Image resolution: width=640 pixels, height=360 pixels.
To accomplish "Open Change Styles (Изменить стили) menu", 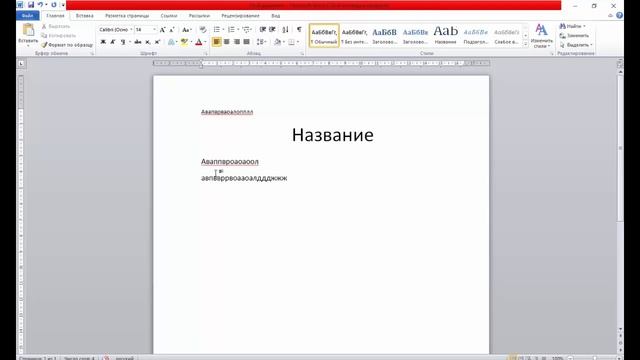I will [x=542, y=36].
